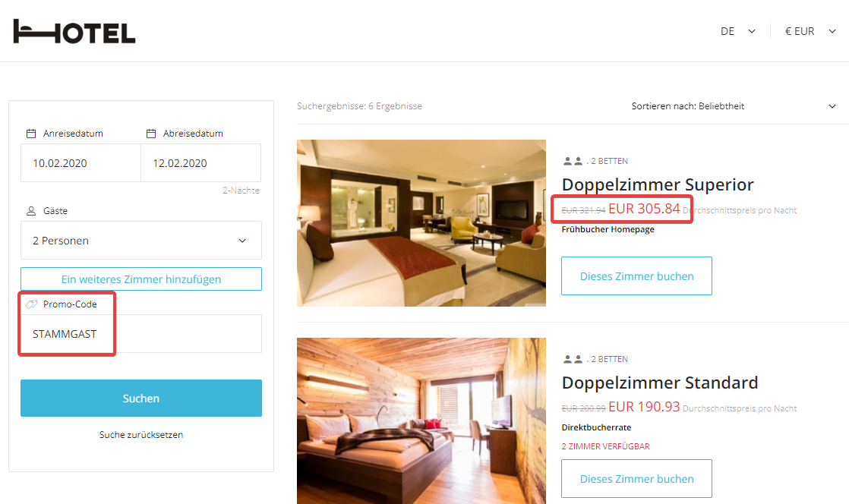Select the arrival date field 10.02.2020

pos(80,163)
